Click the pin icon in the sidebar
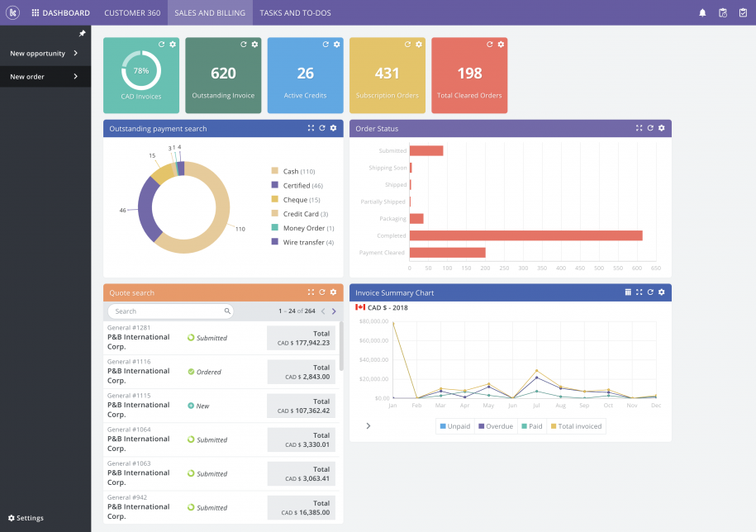Viewport: 756px width, 532px height. [x=82, y=34]
